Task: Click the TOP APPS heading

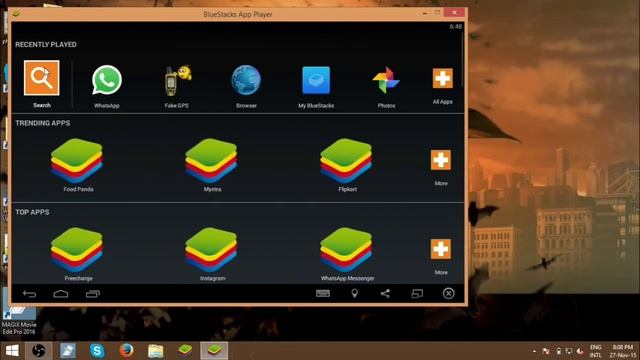Action: pos(32,212)
